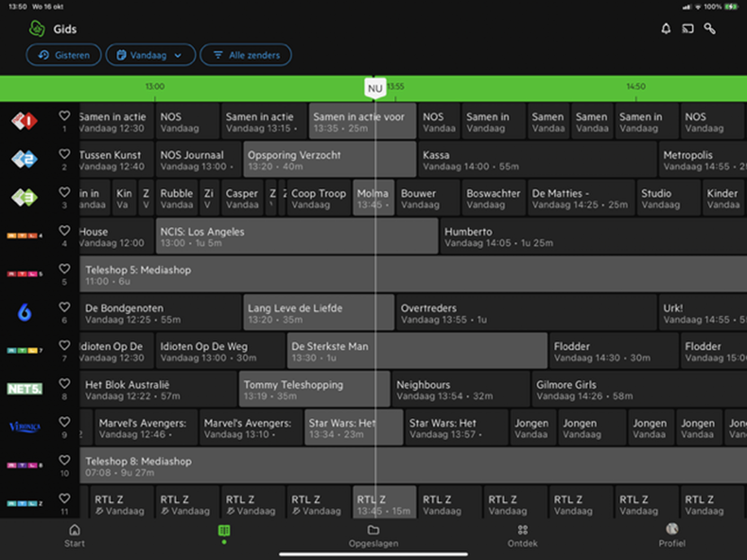Image resolution: width=747 pixels, height=560 pixels.
Task: Jump to Gisteren schedule
Action: pyautogui.click(x=64, y=55)
